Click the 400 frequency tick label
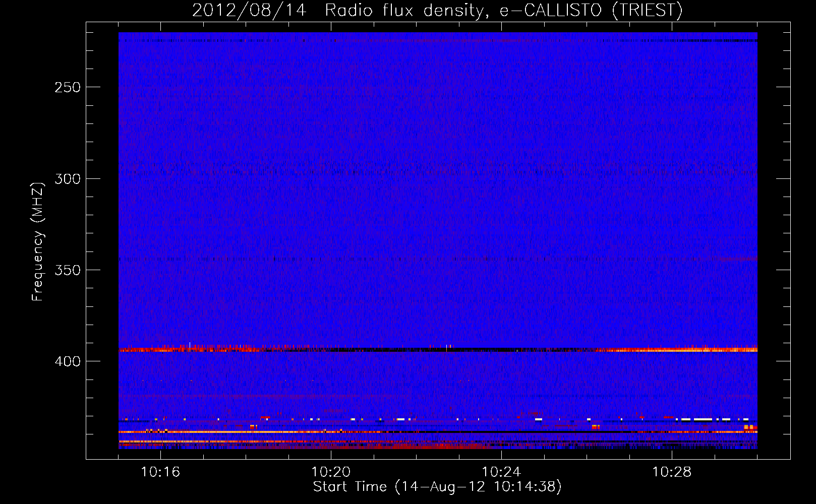The height and width of the screenshot is (504, 816). (x=68, y=361)
